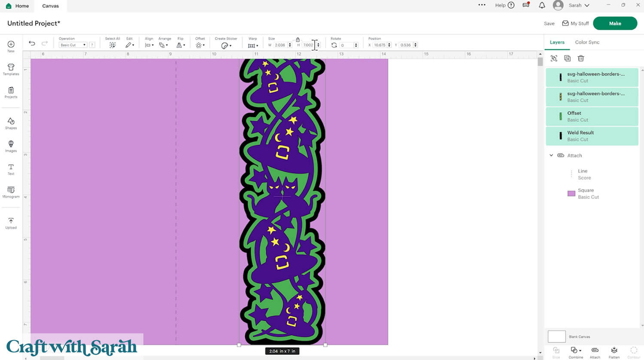Click the green Make button
The width and height of the screenshot is (644, 360).
pos(615,24)
